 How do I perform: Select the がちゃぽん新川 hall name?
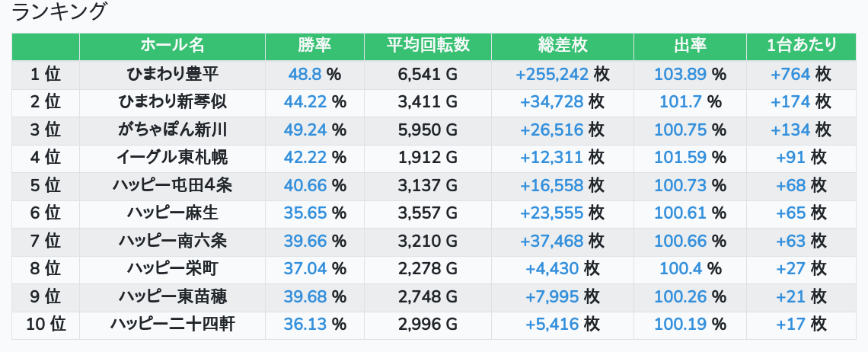click(173, 130)
